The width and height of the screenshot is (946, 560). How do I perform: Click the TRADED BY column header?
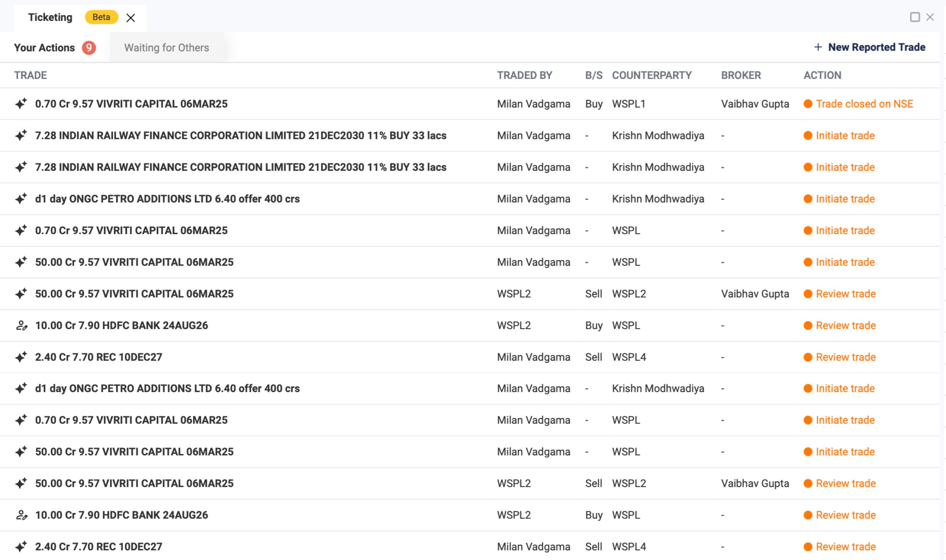(525, 75)
